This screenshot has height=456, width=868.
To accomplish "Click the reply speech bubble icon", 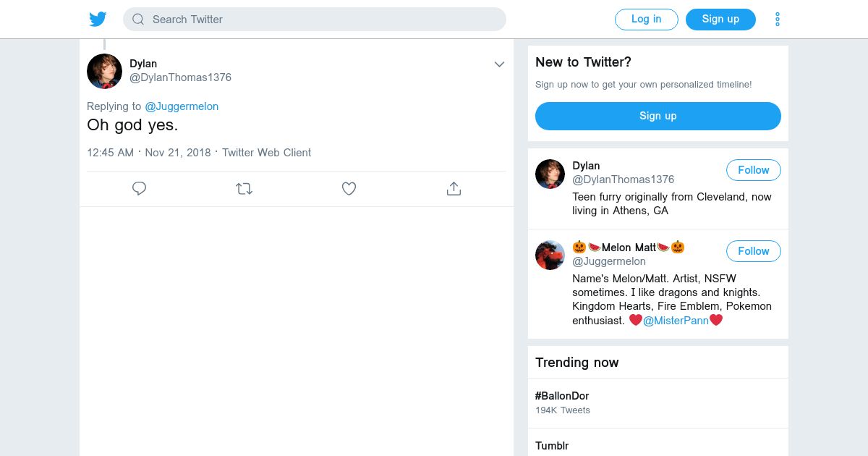I will point(140,189).
